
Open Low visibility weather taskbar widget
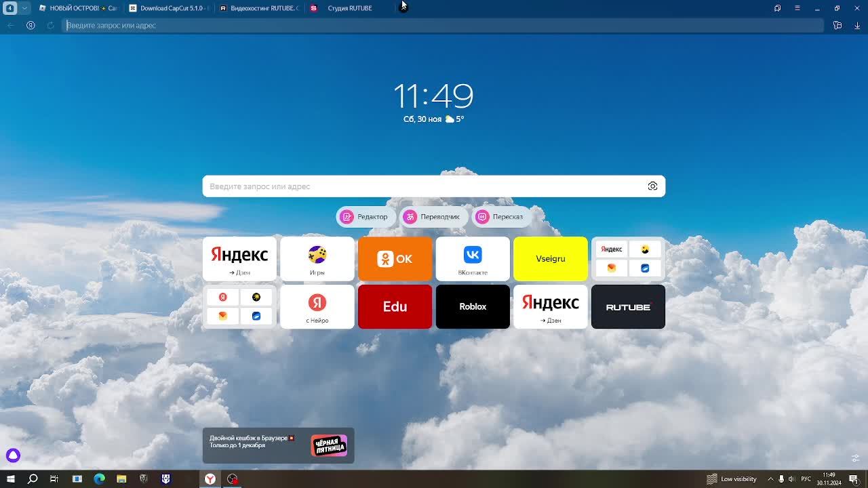click(x=732, y=479)
